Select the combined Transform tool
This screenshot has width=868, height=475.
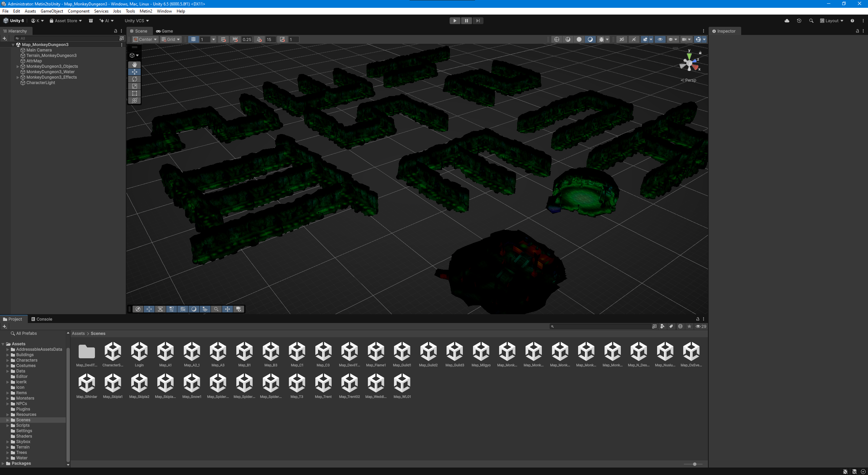[135, 100]
